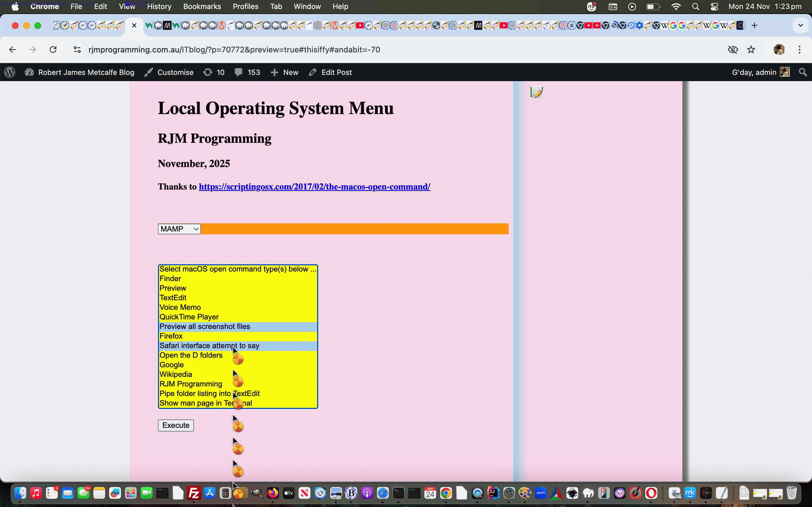Image resolution: width=812 pixels, height=507 pixels.
Task: Click inside the browser address bar
Action: point(235,49)
